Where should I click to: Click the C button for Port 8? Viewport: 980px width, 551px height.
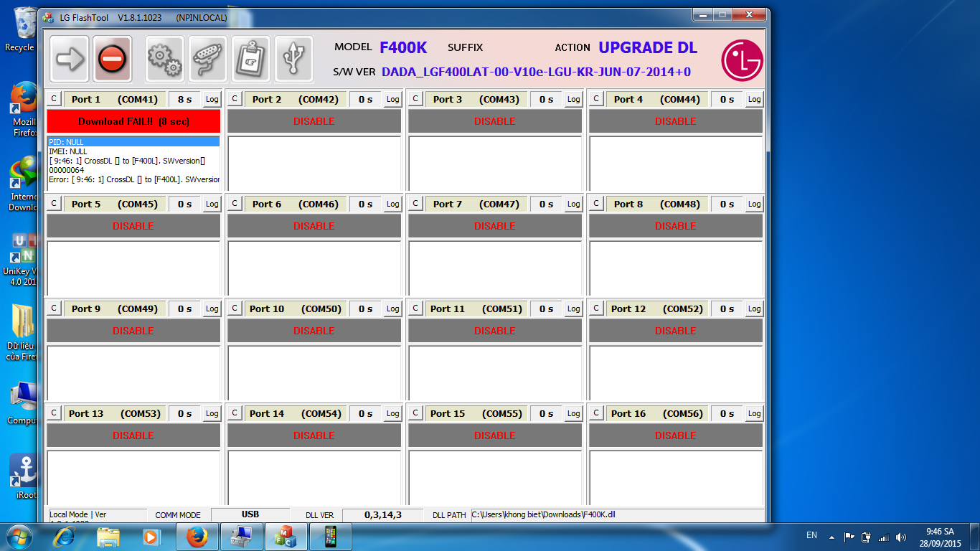pyautogui.click(x=596, y=204)
